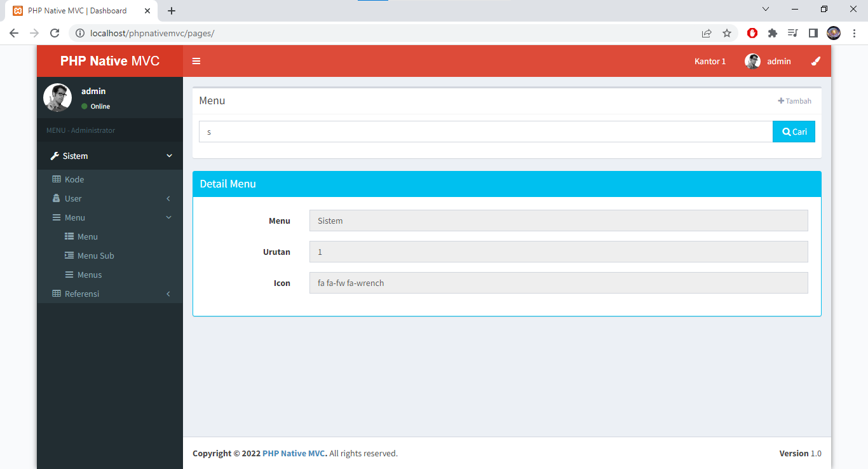
Task: Open the theme paintbrush icon in the header
Action: [x=816, y=61]
